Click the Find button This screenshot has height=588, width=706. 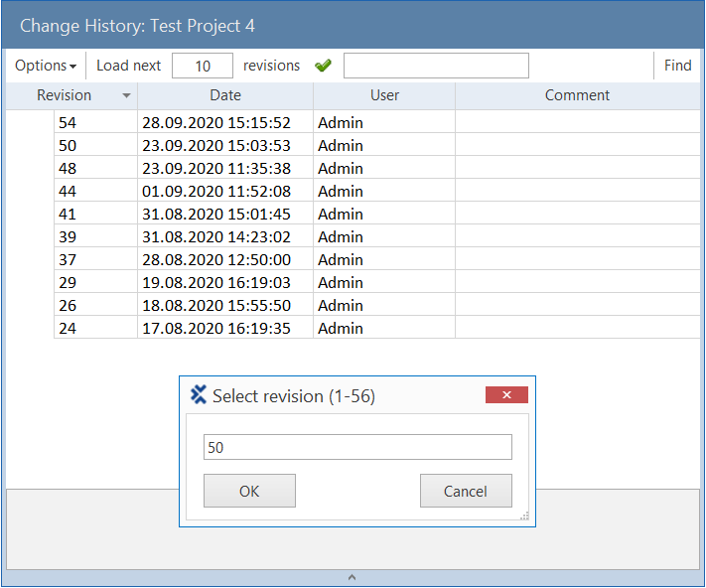point(677,66)
